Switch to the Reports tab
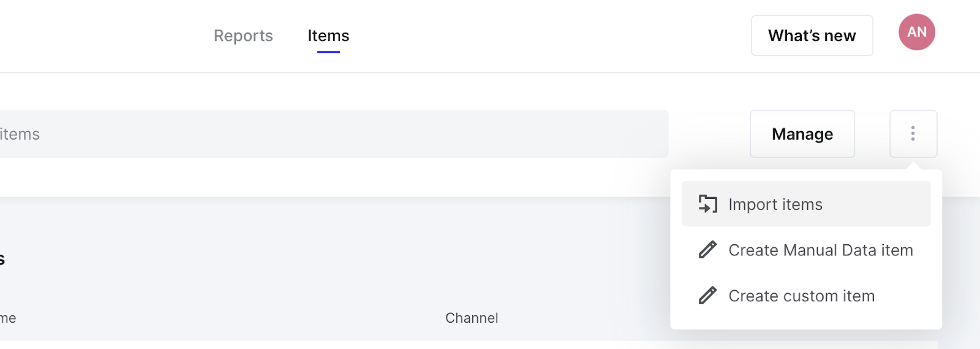Screen dimensions: 980x349 click(x=243, y=36)
